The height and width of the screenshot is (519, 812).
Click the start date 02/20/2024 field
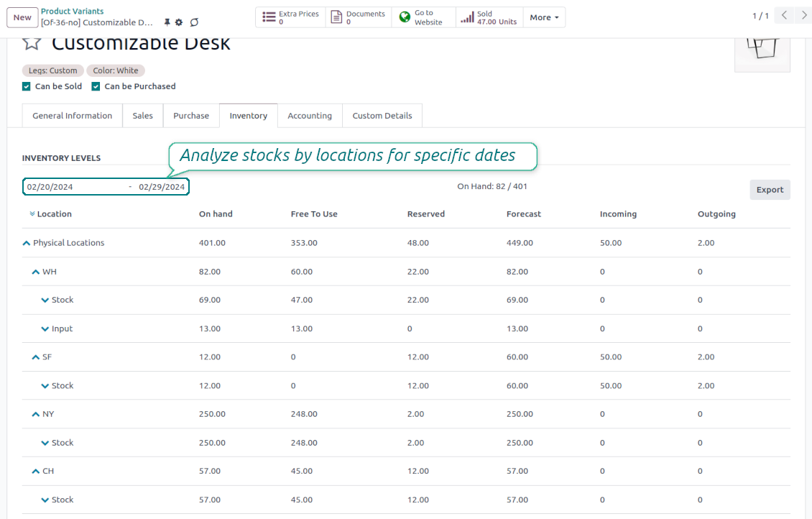coord(50,187)
